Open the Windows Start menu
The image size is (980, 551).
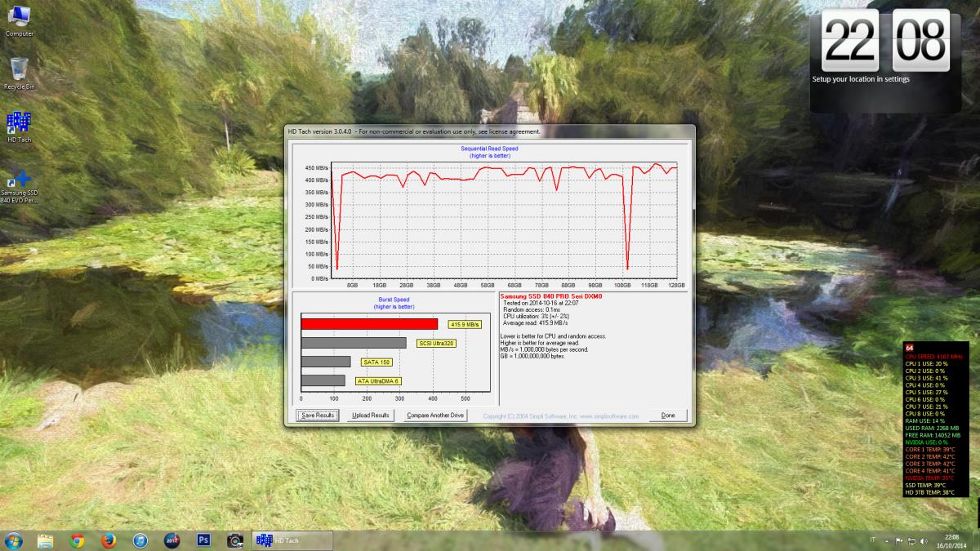[x=14, y=540]
